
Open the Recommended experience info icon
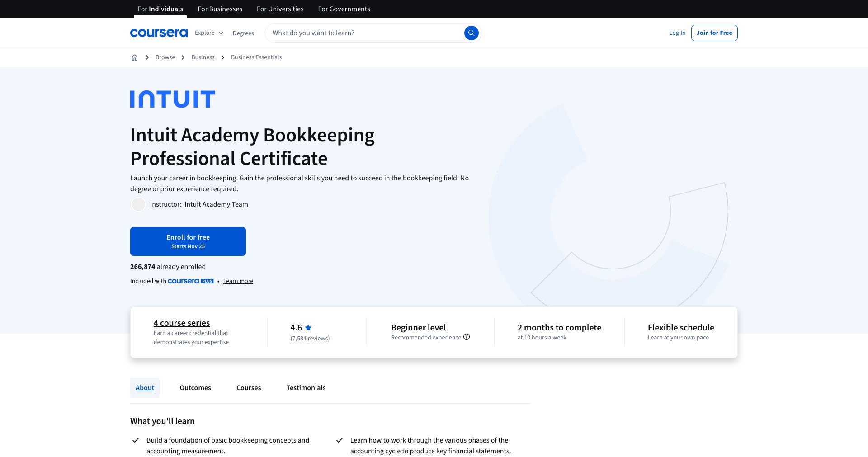[467, 337]
